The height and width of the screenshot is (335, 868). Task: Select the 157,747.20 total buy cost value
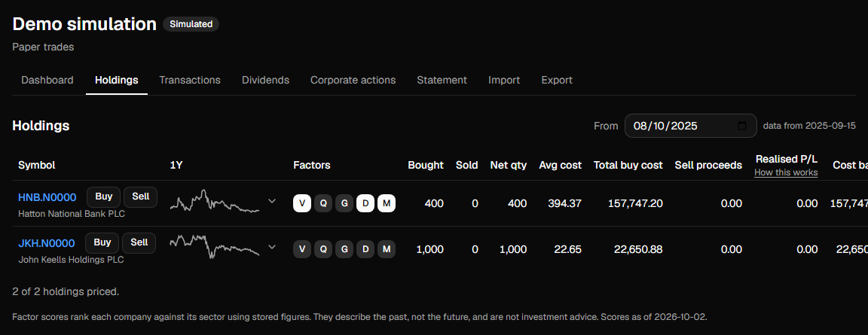(x=635, y=203)
